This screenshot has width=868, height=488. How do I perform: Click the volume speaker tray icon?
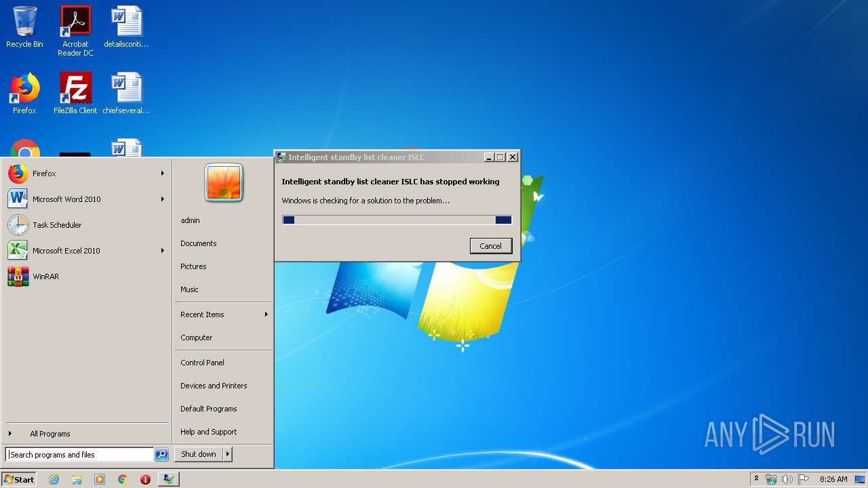pyautogui.click(x=787, y=479)
